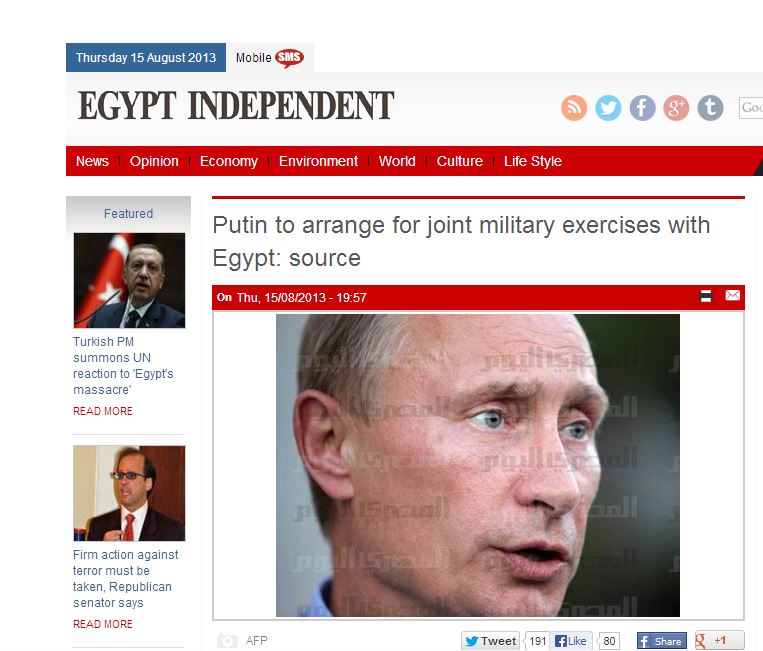
Task: Open the Republican senator story thumbnail
Action: coord(129,493)
